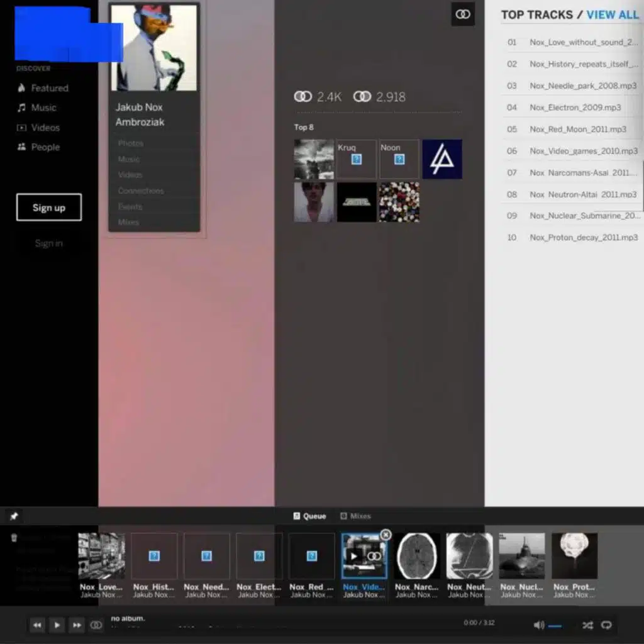Adjust the volume slider
The image size is (644, 644).
pos(555,626)
